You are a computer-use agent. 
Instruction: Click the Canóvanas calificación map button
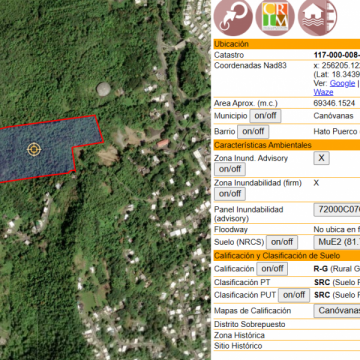(337, 311)
